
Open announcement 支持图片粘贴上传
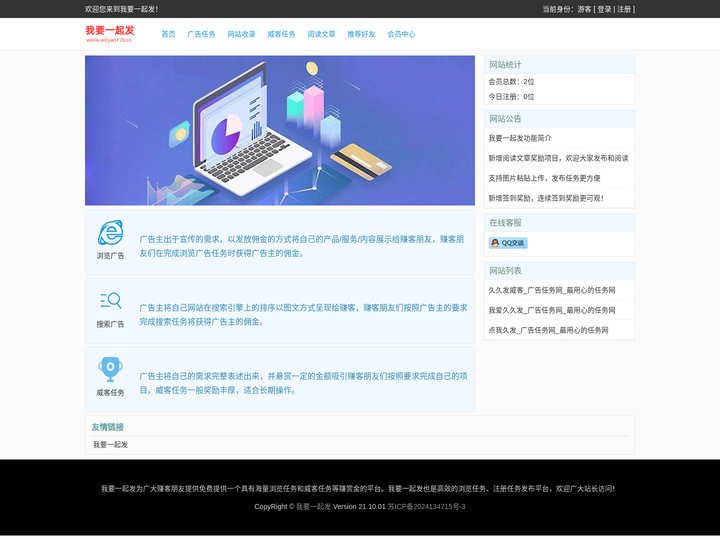point(544,178)
